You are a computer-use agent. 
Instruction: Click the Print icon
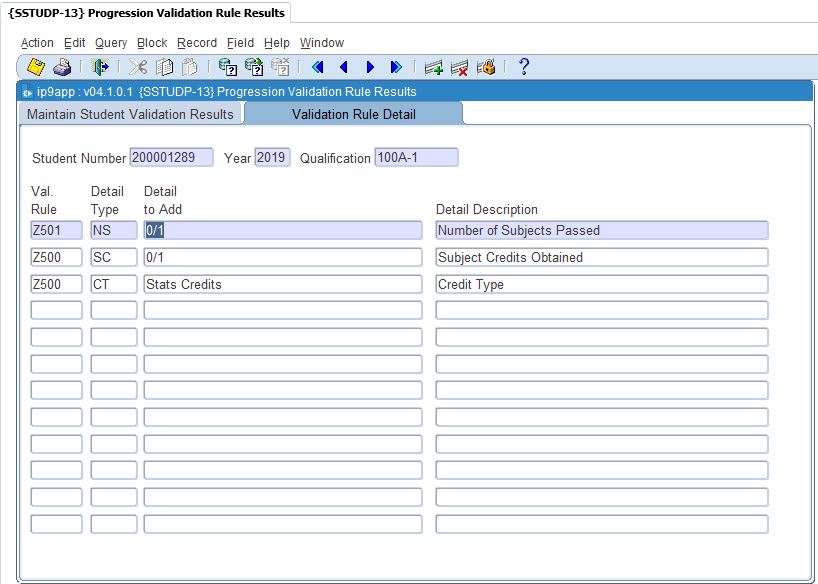[62, 67]
